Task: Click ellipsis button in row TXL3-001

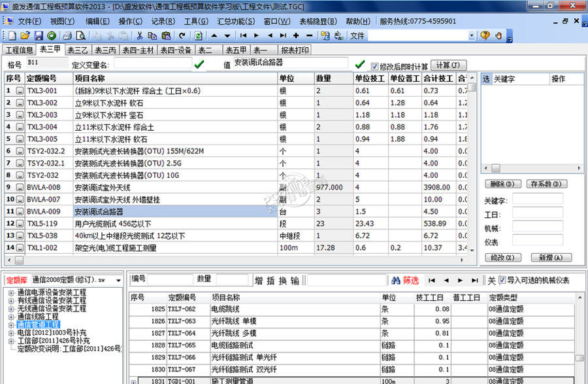Action: pos(20,91)
